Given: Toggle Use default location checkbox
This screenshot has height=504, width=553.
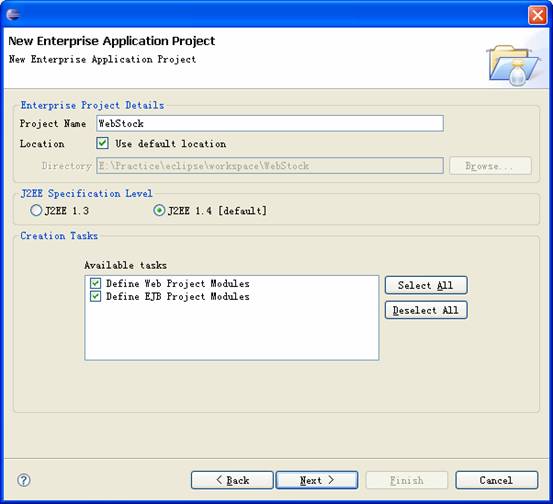Looking at the screenshot, I should pyautogui.click(x=102, y=143).
